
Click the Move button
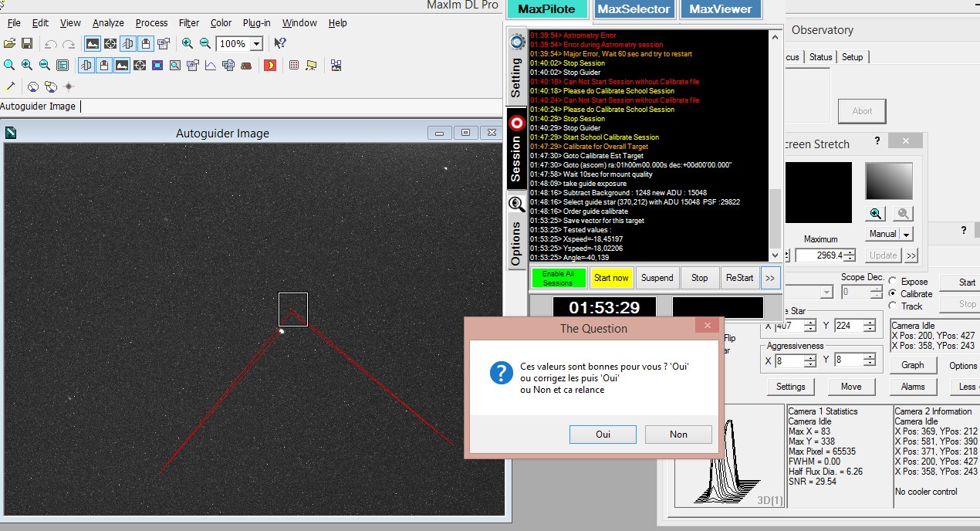851,387
